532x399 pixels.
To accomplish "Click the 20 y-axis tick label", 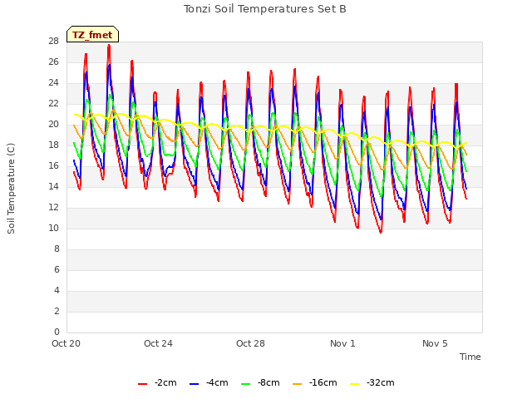I will [x=53, y=124].
